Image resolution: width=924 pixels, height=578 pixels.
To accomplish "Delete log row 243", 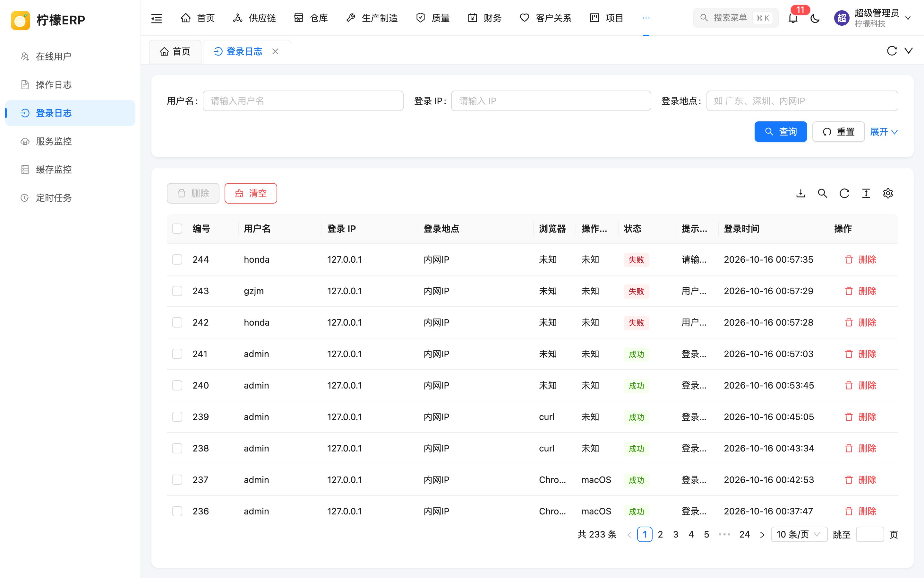I will pyautogui.click(x=860, y=291).
